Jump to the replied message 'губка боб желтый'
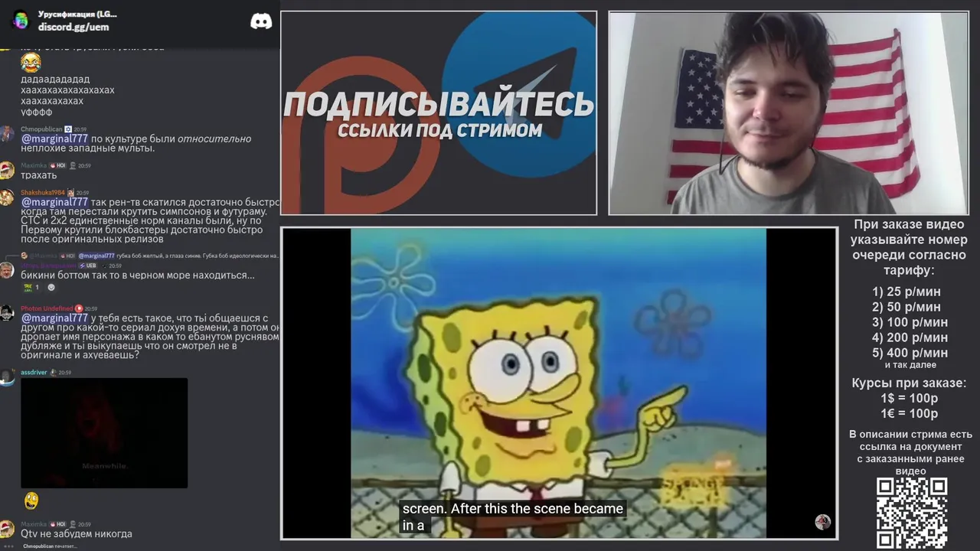980x551 pixels. click(198, 256)
